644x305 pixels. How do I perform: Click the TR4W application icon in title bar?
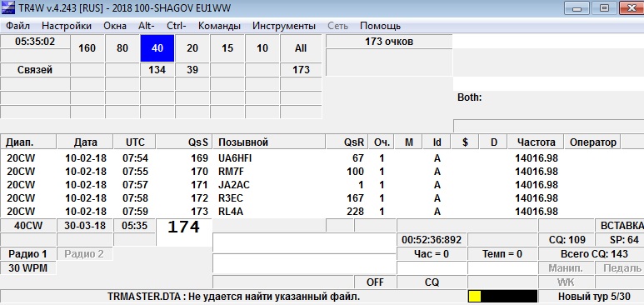pos(8,7)
